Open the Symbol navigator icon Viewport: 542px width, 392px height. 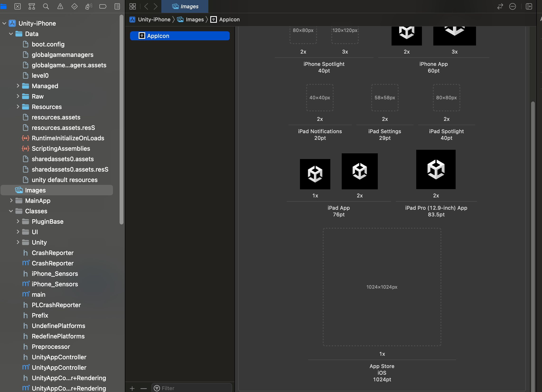(x=32, y=6)
